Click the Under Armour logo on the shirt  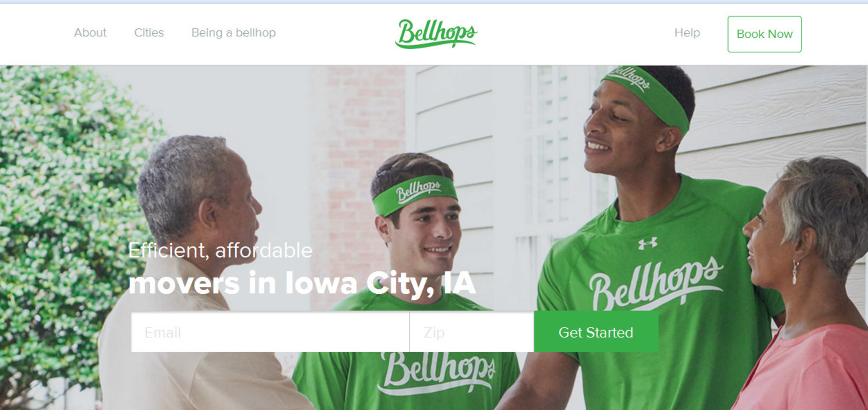pyautogui.click(x=647, y=243)
